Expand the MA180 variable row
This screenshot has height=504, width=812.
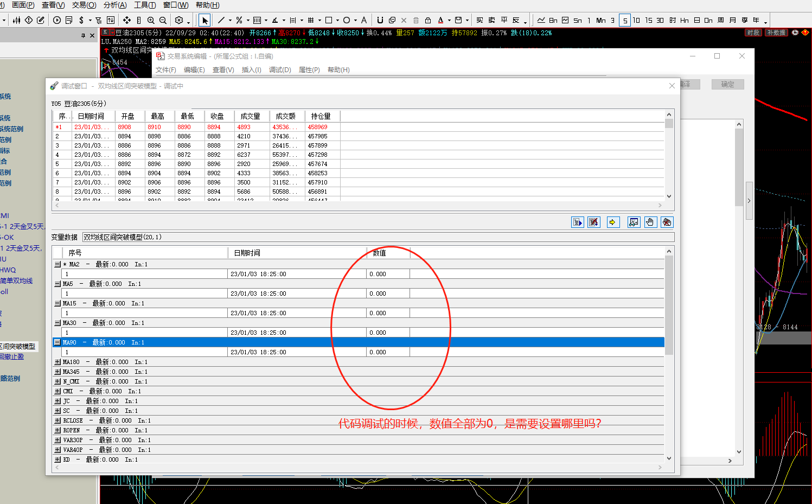(x=57, y=362)
